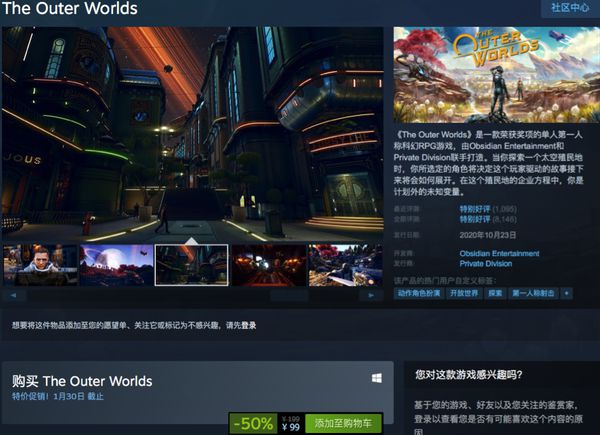Click the release date 2020年10月23日
This screenshot has height=435, width=600.
pos(488,235)
